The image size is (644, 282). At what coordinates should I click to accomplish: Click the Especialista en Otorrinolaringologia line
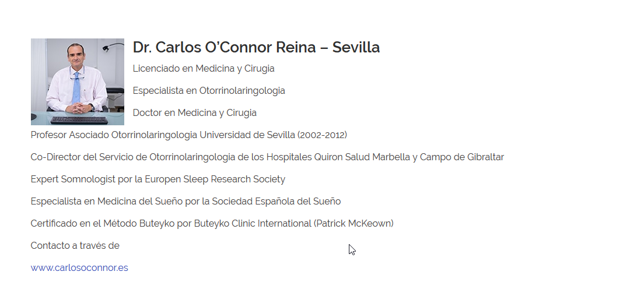(x=209, y=91)
